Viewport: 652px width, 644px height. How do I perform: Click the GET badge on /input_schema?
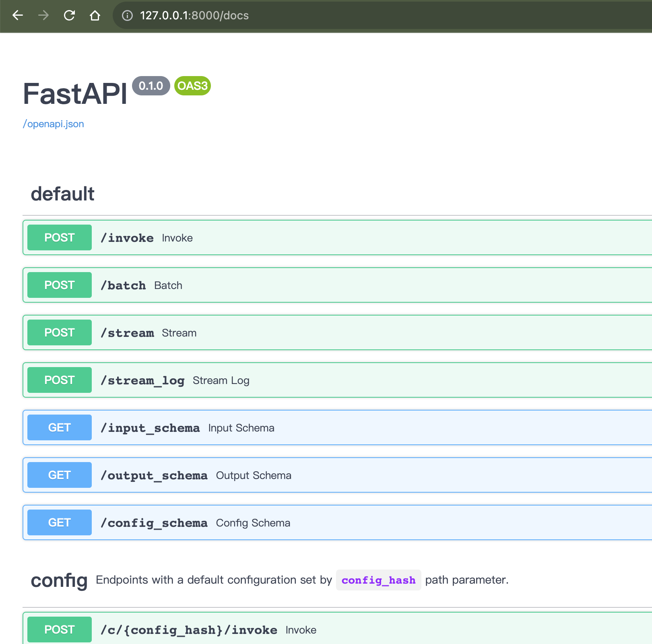click(x=59, y=427)
